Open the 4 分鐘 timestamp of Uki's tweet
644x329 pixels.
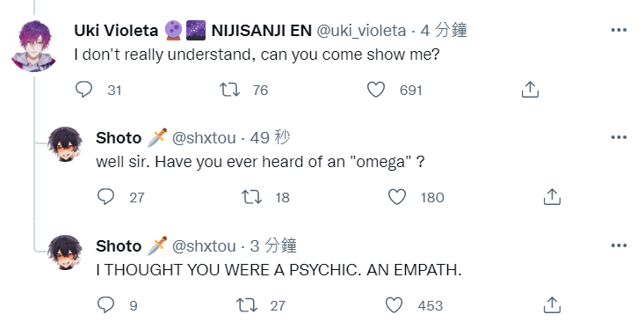click(x=444, y=31)
